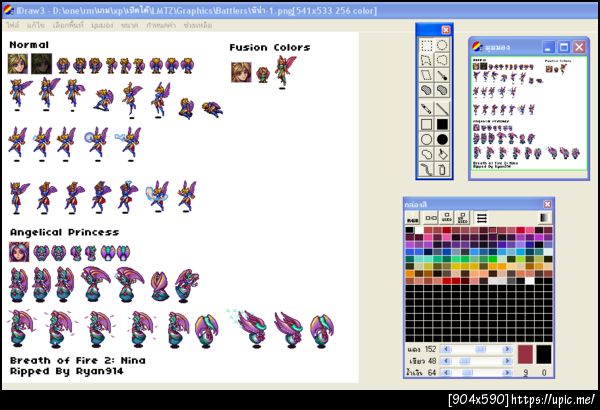Close the color palette window
The height and width of the screenshot is (410, 600).
547,204
